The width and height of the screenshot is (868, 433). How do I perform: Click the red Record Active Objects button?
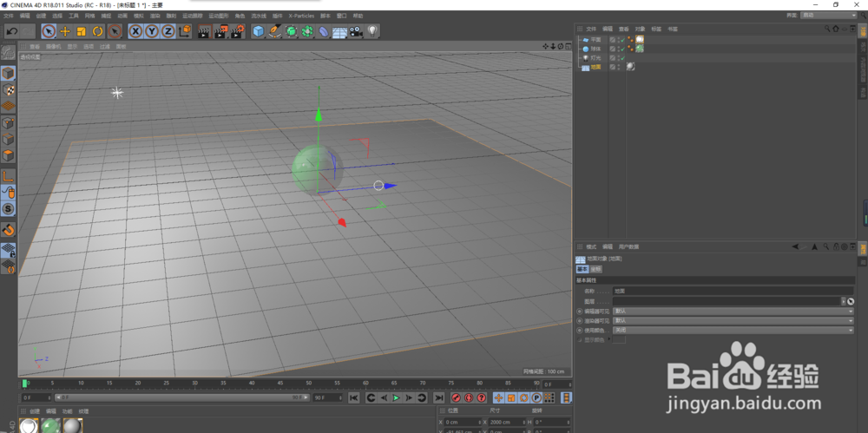point(457,397)
